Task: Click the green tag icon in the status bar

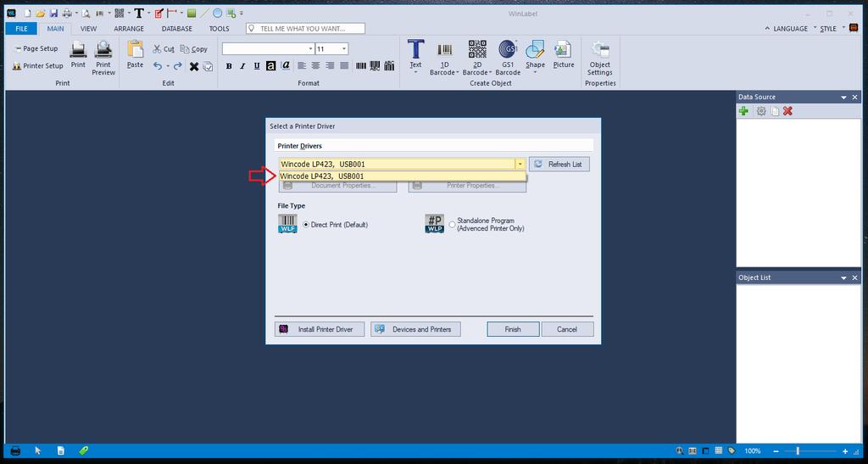Action: [84, 450]
